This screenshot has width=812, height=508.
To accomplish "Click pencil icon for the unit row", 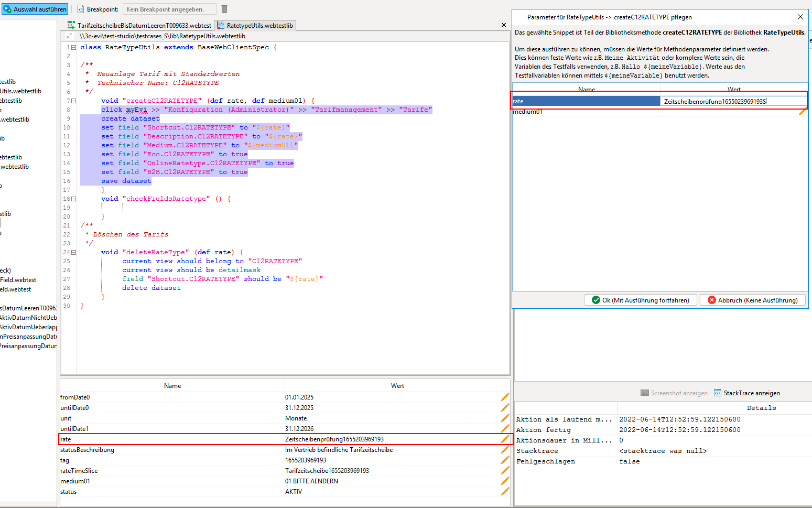I will pos(505,418).
